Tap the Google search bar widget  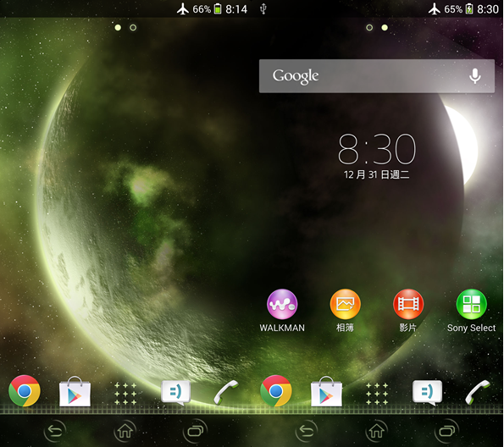pyautogui.click(x=377, y=76)
